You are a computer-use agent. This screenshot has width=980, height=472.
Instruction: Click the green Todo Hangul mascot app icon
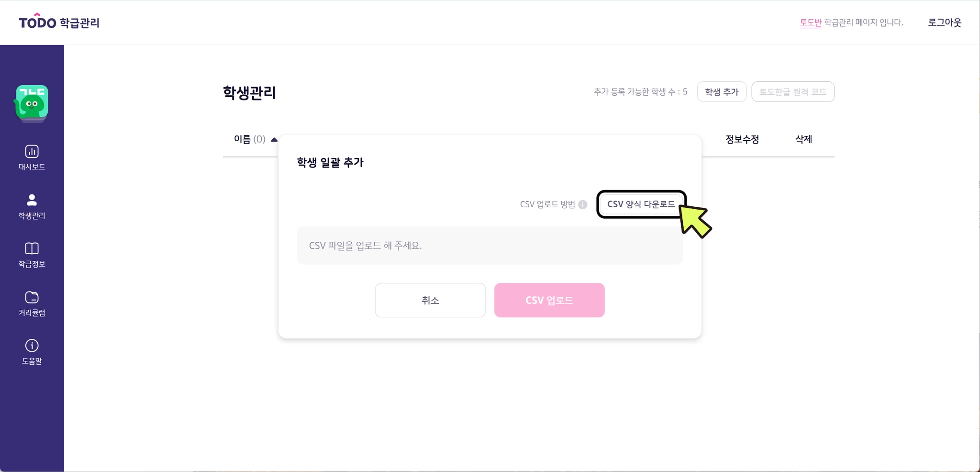point(32,103)
